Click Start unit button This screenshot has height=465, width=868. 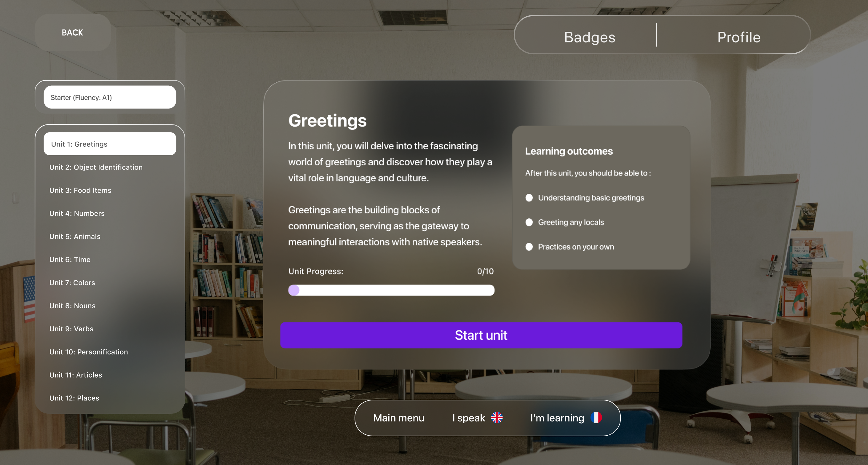pos(481,335)
